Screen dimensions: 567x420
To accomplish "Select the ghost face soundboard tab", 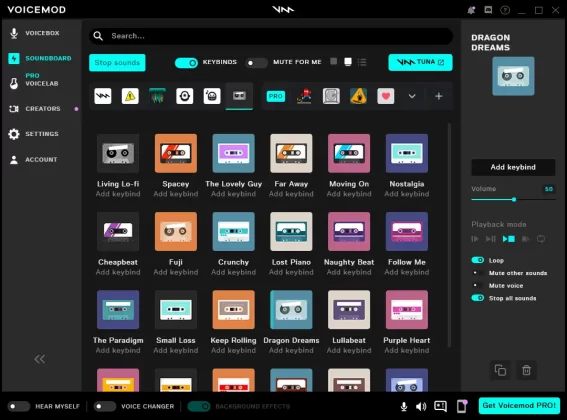I will (212, 96).
